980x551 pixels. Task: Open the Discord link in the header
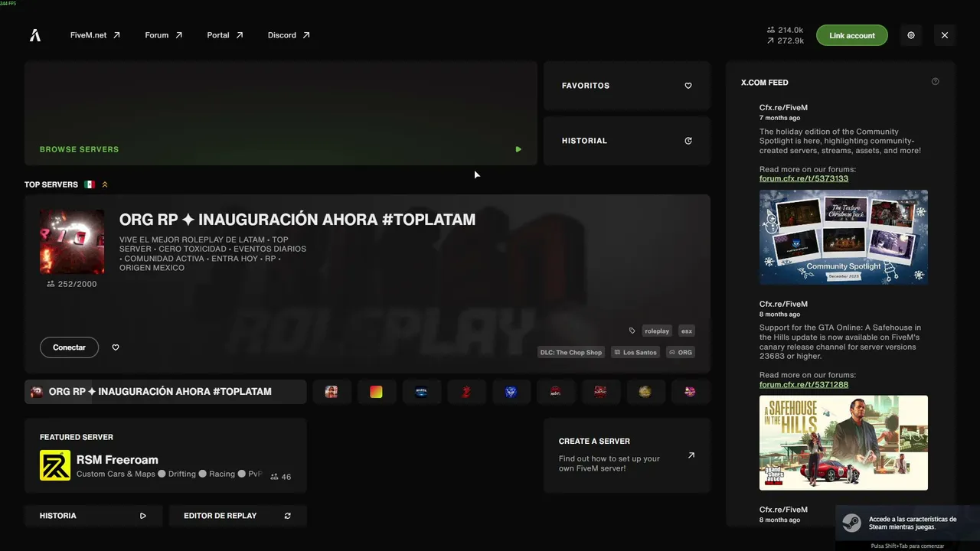(x=289, y=35)
